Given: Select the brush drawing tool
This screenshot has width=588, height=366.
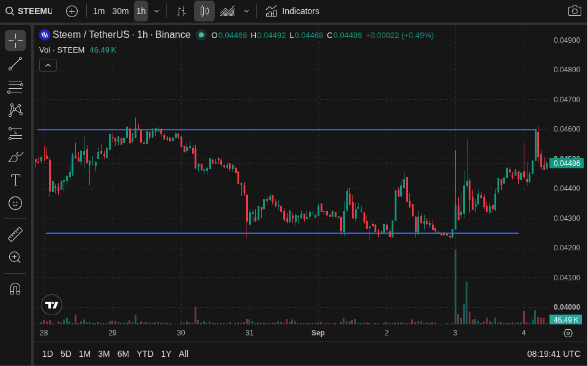Looking at the screenshot, I should click(x=15, y=157).
